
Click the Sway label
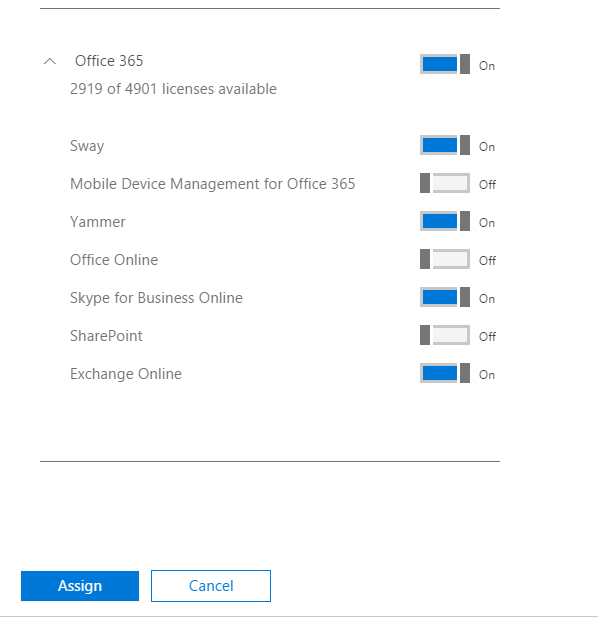tap(87, 146)
